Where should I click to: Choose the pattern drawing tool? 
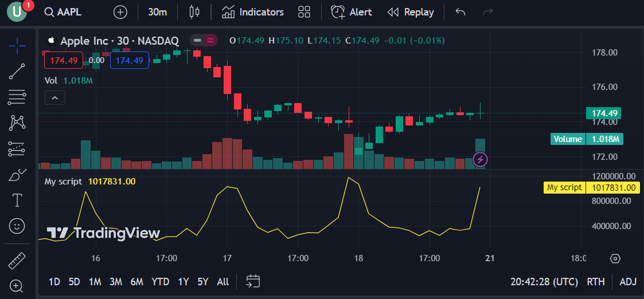[x=17, y=123]
